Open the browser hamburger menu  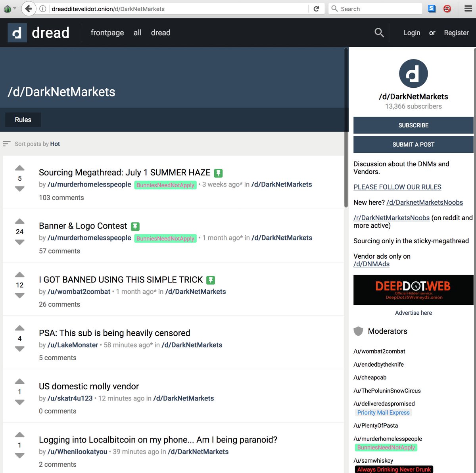point(468,9)
